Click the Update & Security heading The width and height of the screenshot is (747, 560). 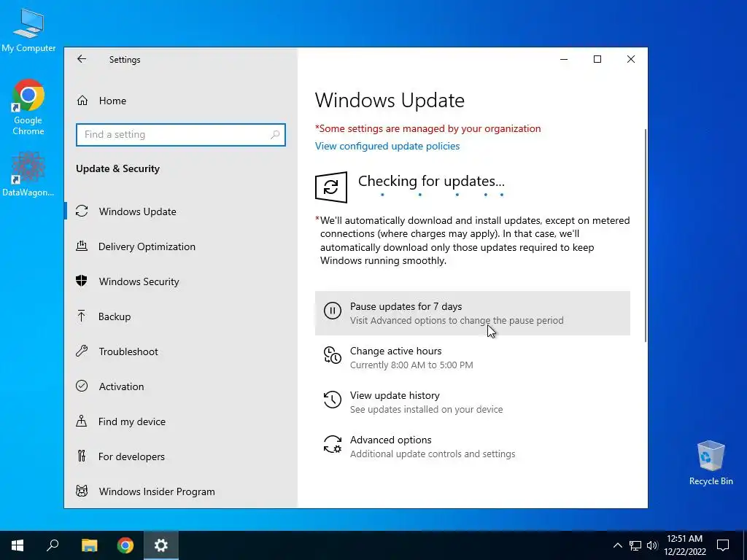pyautogui.click(x=117, y=168)
